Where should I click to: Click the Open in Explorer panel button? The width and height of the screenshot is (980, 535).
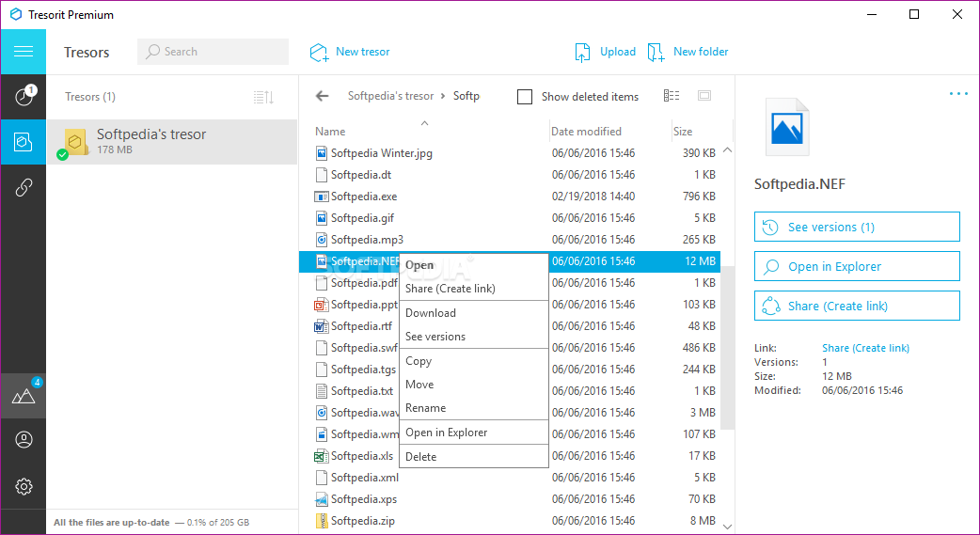(x=857, y=266)
